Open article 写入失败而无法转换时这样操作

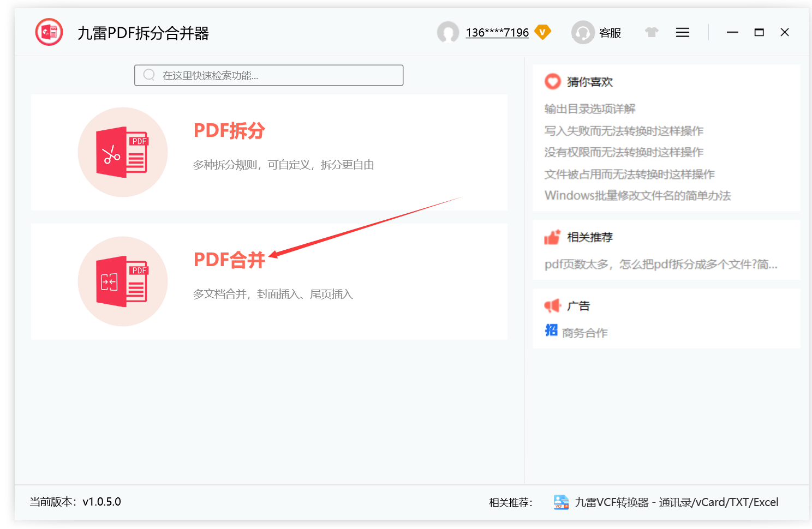624,131
